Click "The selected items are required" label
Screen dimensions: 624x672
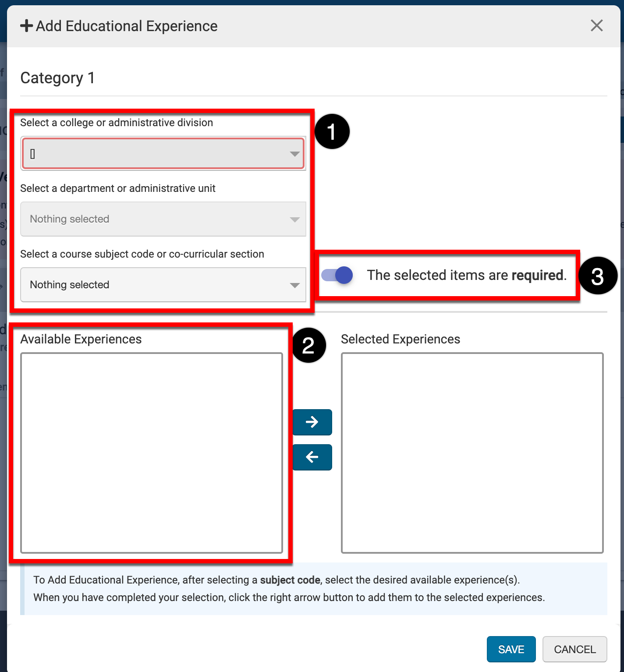tap(466, 275)
